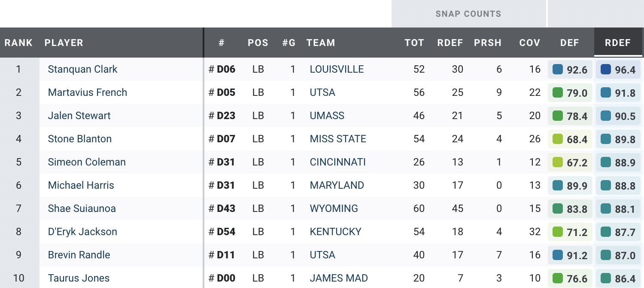
Task: Sort by DEF grade column header
Action: [570, 43]
